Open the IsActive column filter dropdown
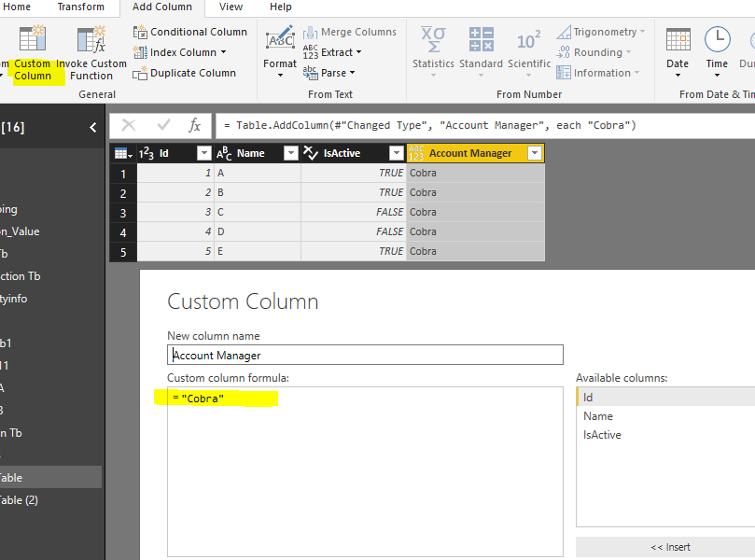The height and width of the screenshot is (560, 755). pos(397,153)
